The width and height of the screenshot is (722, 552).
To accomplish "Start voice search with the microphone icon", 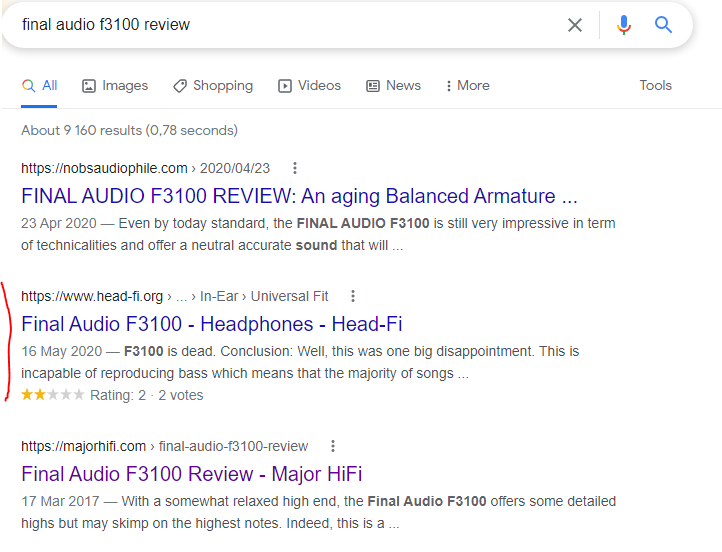I will tap(623, 25).
